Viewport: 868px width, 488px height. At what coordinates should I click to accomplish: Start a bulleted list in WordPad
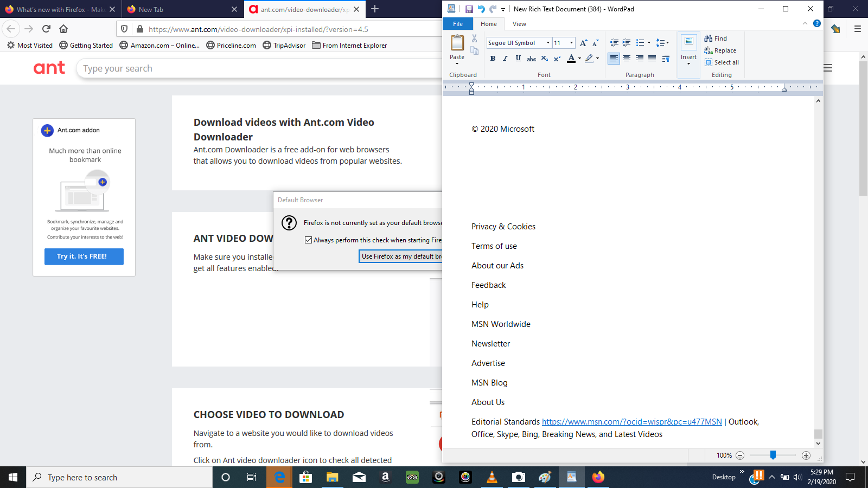click(x=640, y=43)
